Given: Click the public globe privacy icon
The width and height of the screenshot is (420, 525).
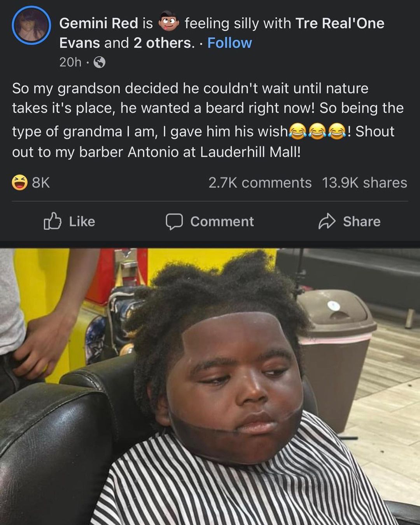Looking at the screenshot, I should [x=100, y=62].
